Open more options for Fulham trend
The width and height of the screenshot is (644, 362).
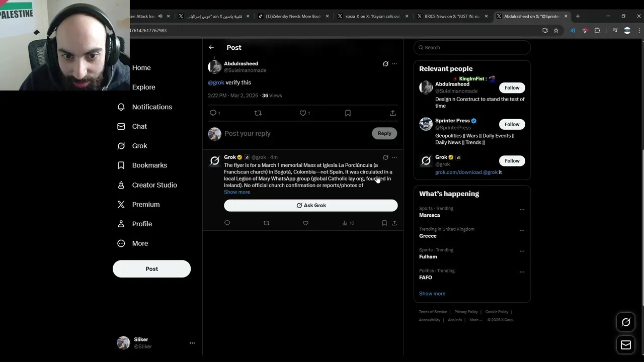(x=522, y=251)
